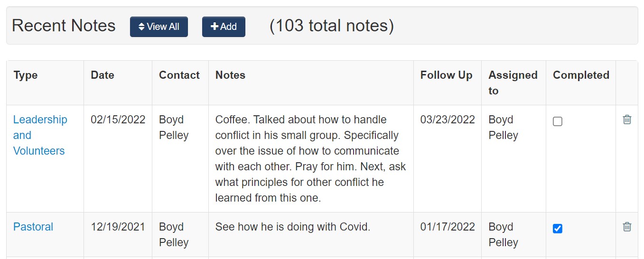Screen dimensions: 644x259
Task: Select the Completed column header
Action: (x=581, y=75)
